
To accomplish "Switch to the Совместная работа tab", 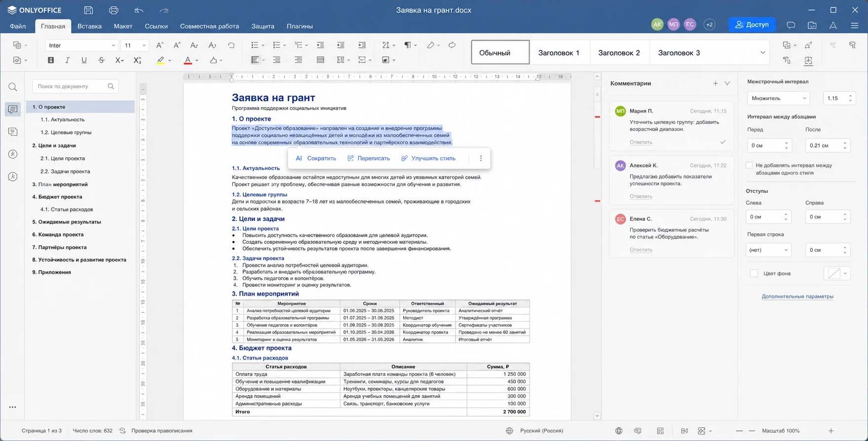I will pyautogui.click(x=209, y=26).
